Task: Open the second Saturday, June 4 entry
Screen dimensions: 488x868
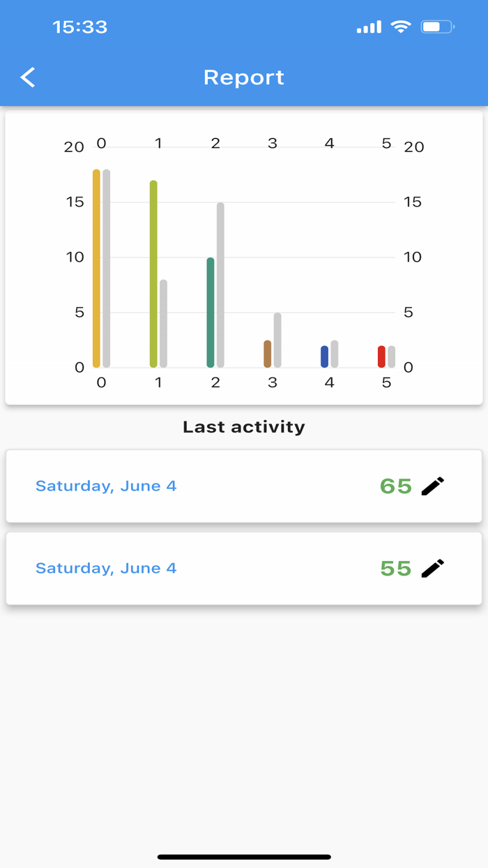Action: (106, 567)
